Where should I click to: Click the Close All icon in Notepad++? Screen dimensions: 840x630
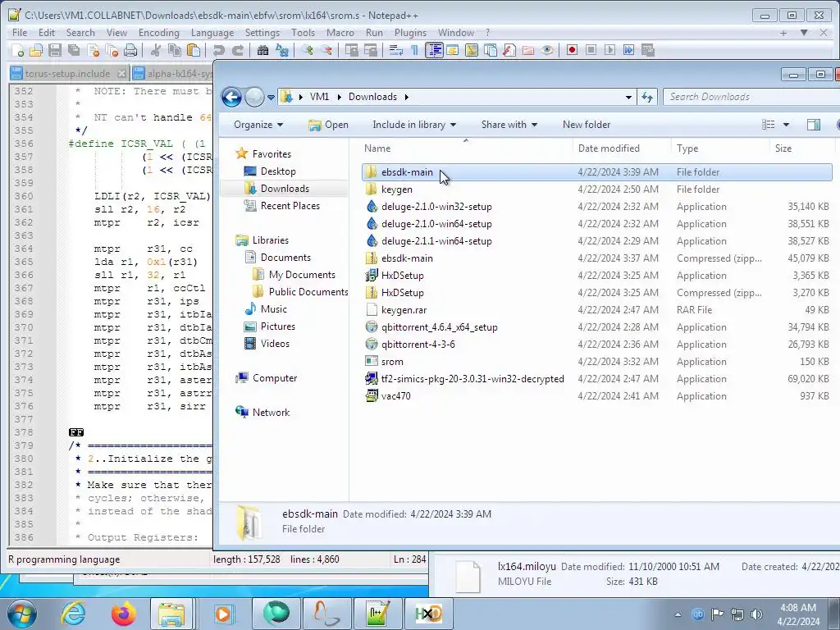(x=112, y=50)
